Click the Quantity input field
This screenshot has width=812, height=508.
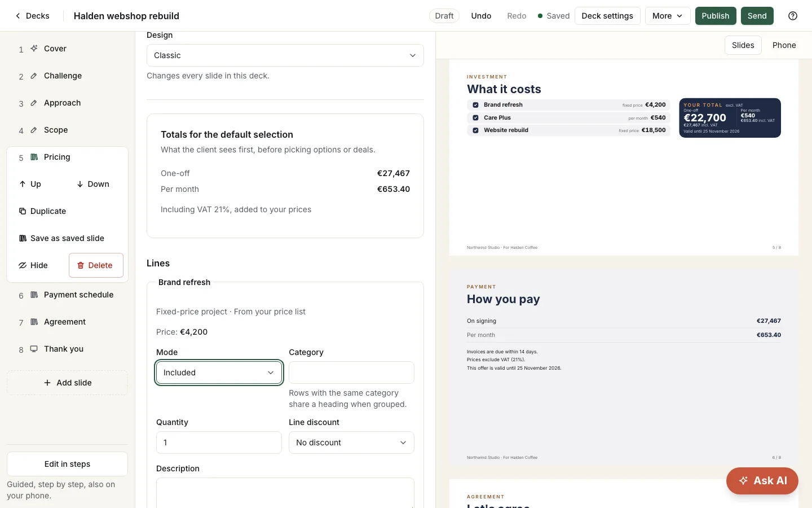coord(219,443)
